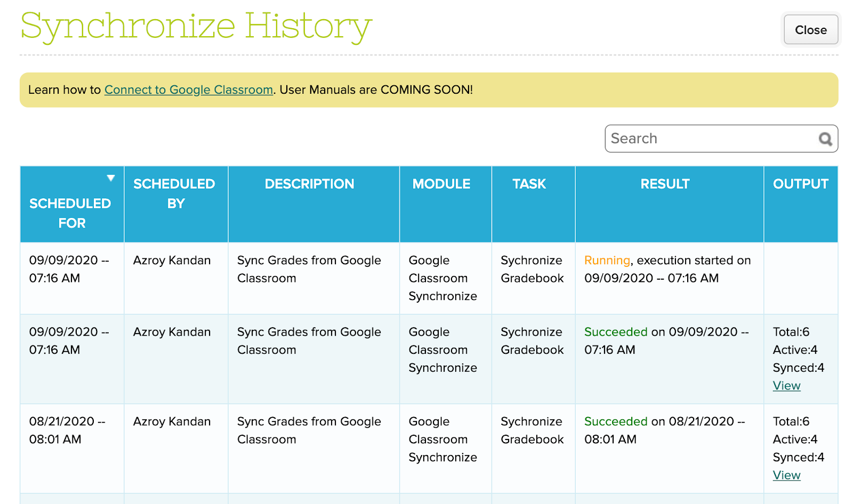
Task: Close the Synchronize History dialog
Action: (810, 30)
